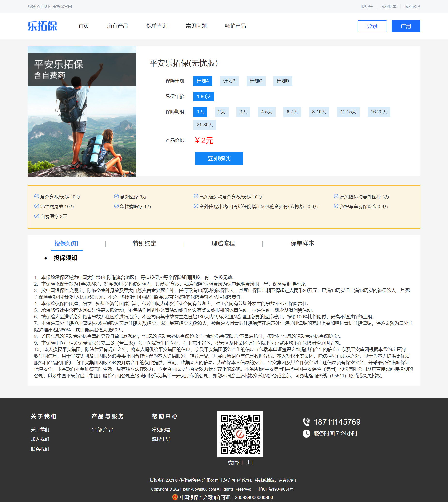Click the 登录 button
Viewport: 448px width, 502px height.
[372, 26]
